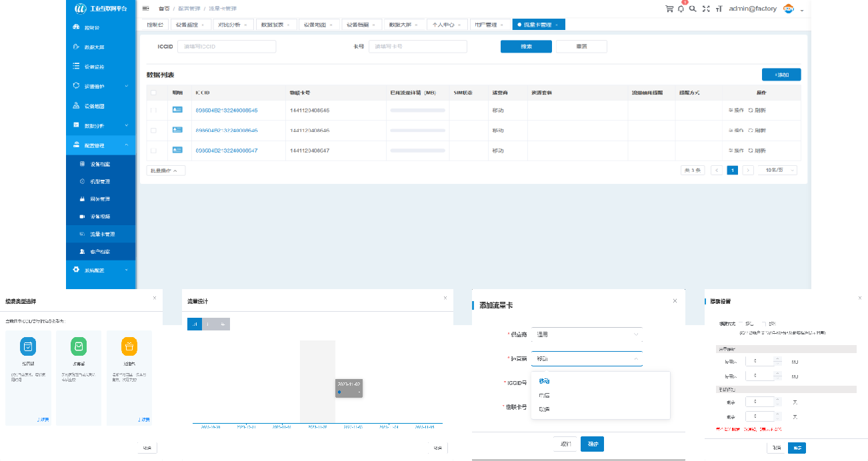Open the 供应商 dropdown in add card dialog
868x461 pixels.
coord(587,334)
